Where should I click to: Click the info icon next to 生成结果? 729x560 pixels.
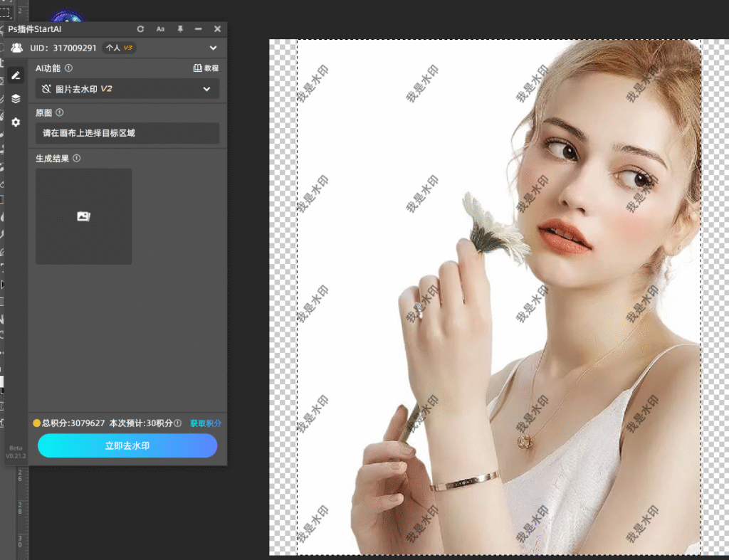point(77,159)
